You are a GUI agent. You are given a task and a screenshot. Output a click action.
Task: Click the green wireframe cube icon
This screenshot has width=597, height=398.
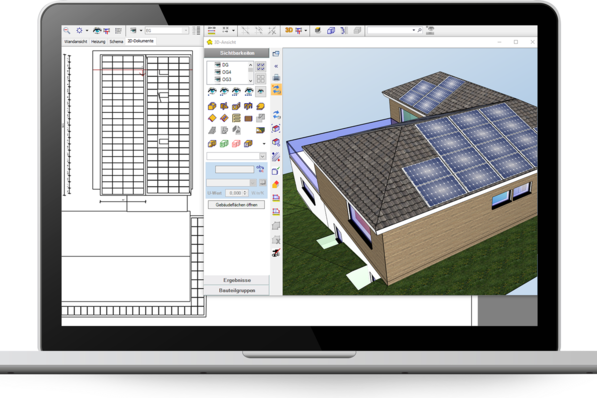[x=224, y=144]
